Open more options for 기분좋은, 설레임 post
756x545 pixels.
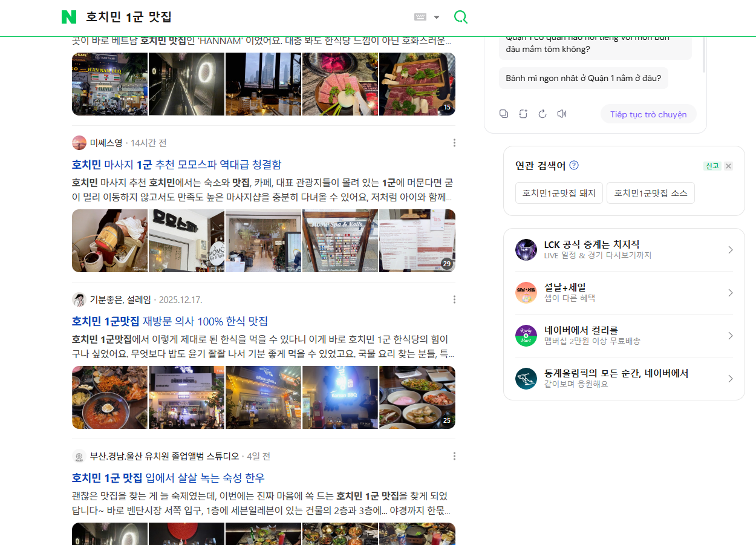454,299
